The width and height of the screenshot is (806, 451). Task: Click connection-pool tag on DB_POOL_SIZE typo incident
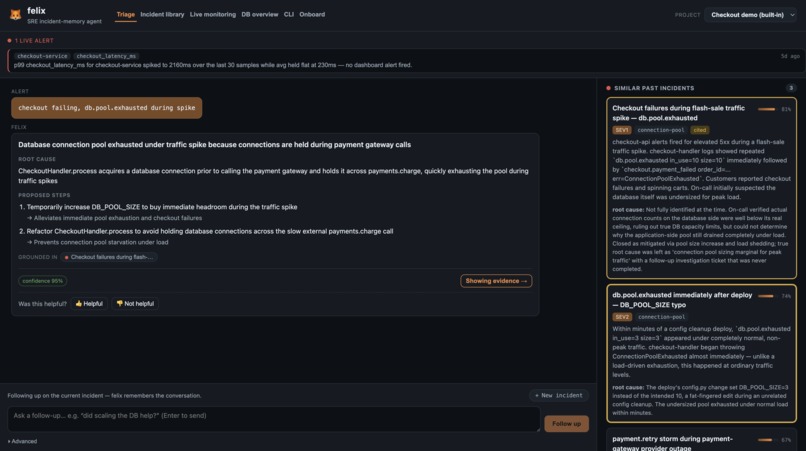coord(661,317)
